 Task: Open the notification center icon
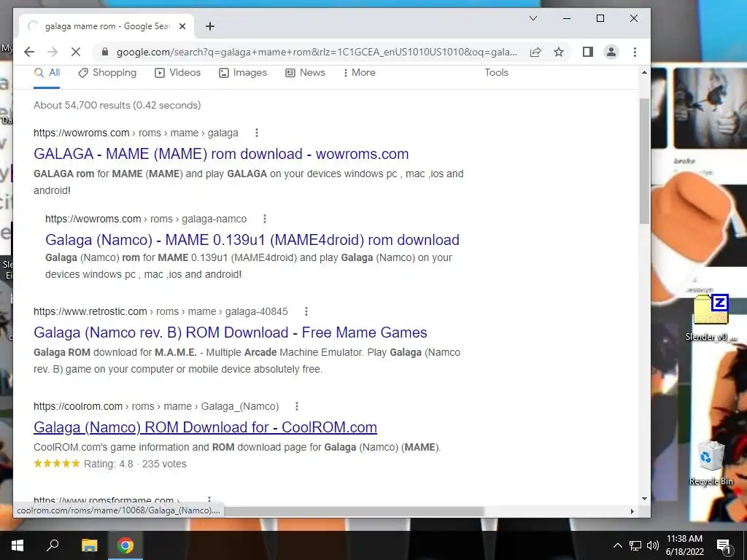[x=724, y=545]
